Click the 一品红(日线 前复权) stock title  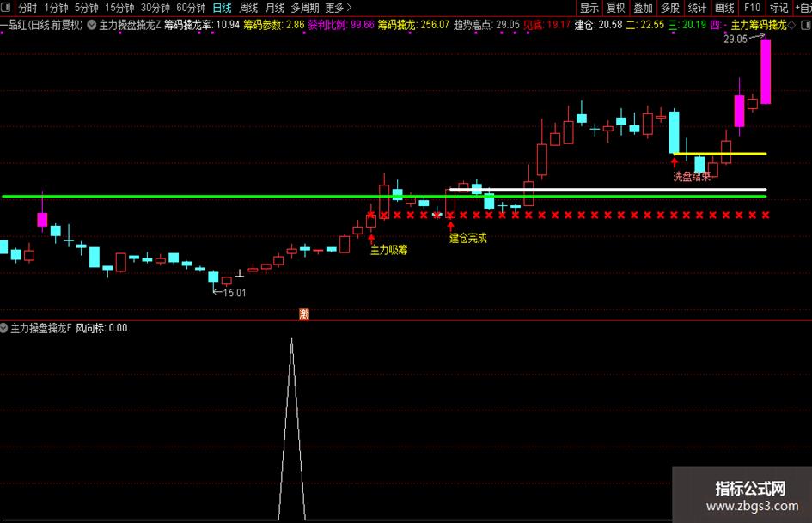pos(42,24)
